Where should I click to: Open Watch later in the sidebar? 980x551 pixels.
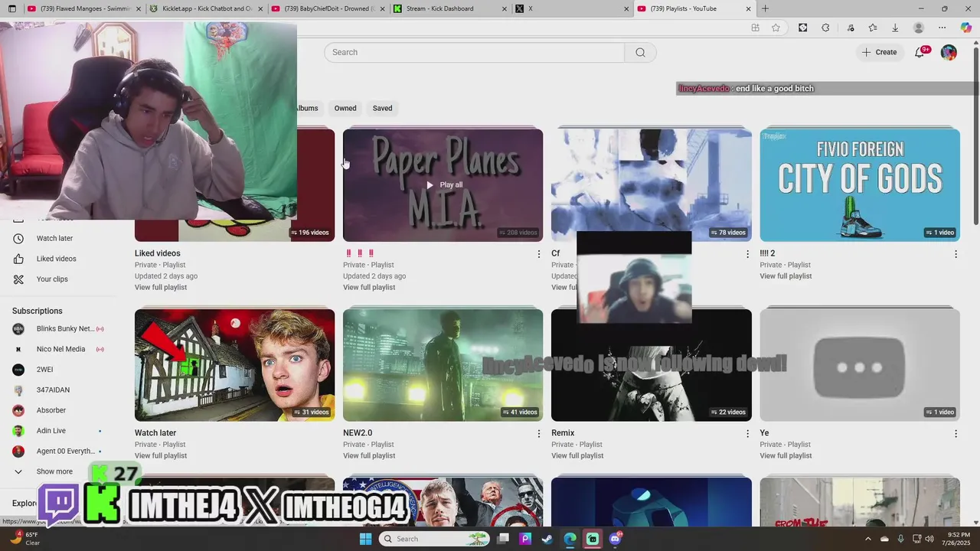[54, 238]
